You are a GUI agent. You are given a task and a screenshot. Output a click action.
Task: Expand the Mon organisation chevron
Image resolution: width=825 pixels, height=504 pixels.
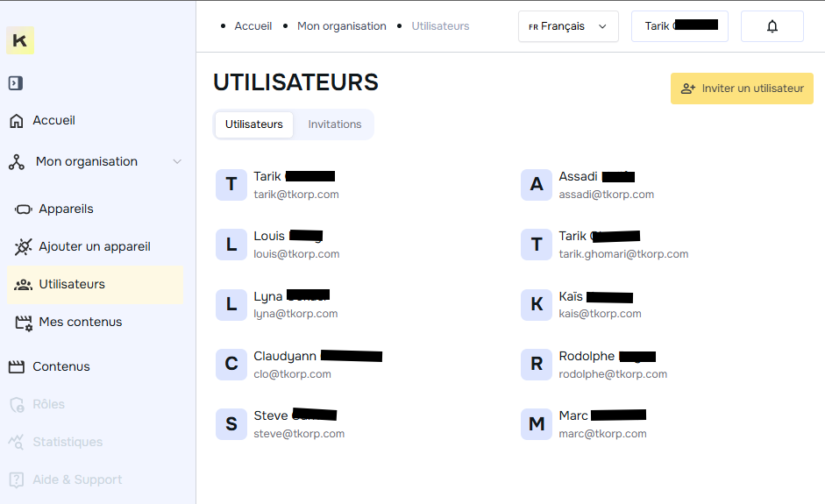[177, 161]
